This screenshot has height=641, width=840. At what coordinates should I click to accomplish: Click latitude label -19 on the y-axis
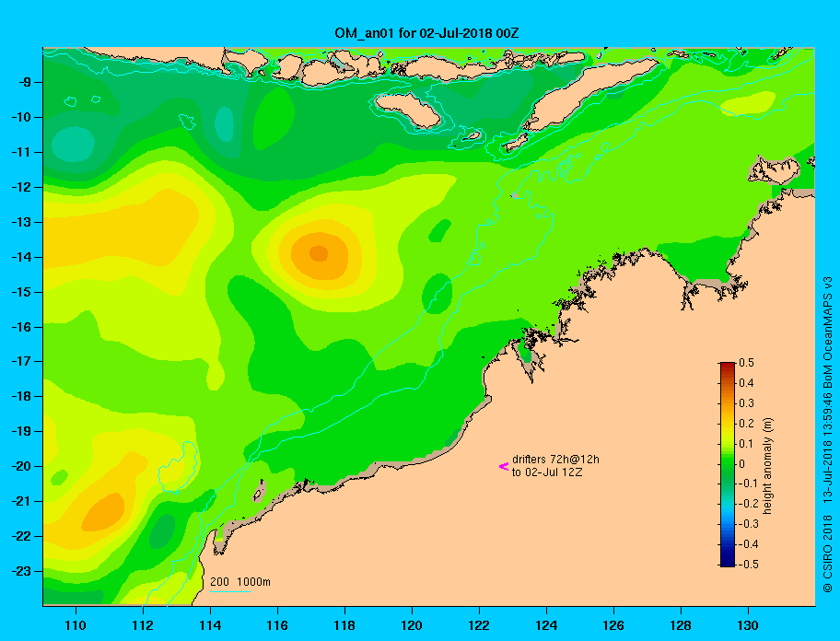click(x=22, y=432)
